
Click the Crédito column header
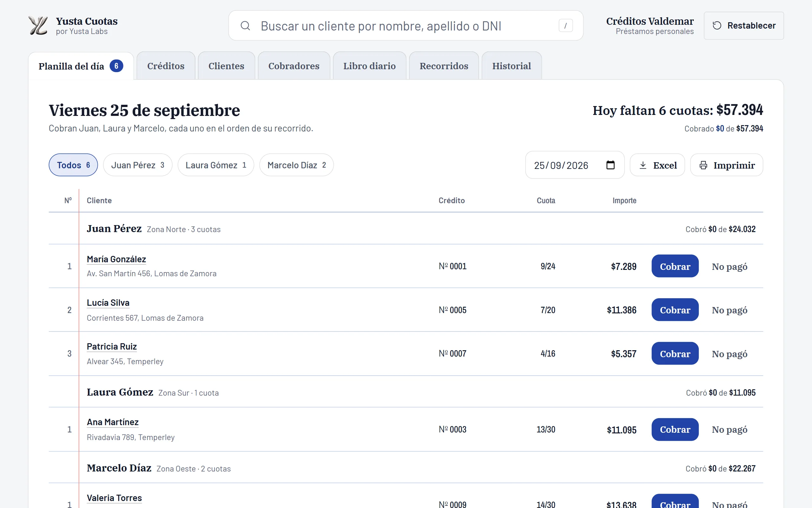(x=452, y=201)
